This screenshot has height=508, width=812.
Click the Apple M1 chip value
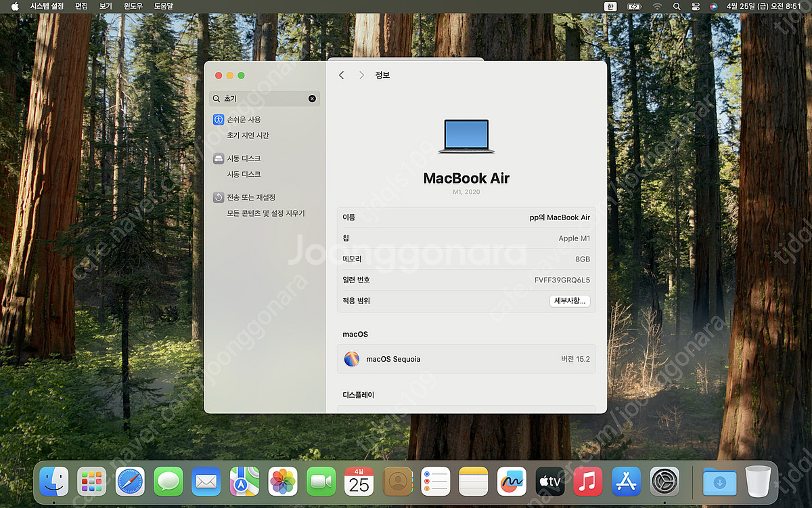coord(574,238)
